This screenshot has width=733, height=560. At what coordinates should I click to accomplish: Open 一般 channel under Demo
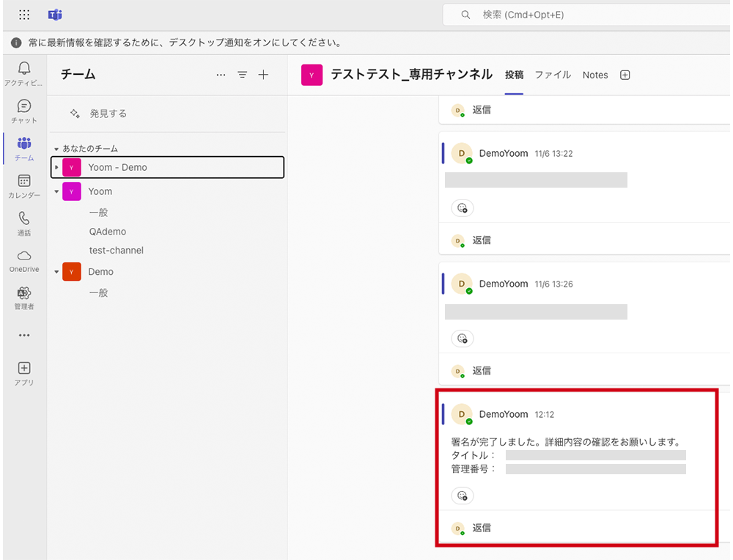point(99,293)
